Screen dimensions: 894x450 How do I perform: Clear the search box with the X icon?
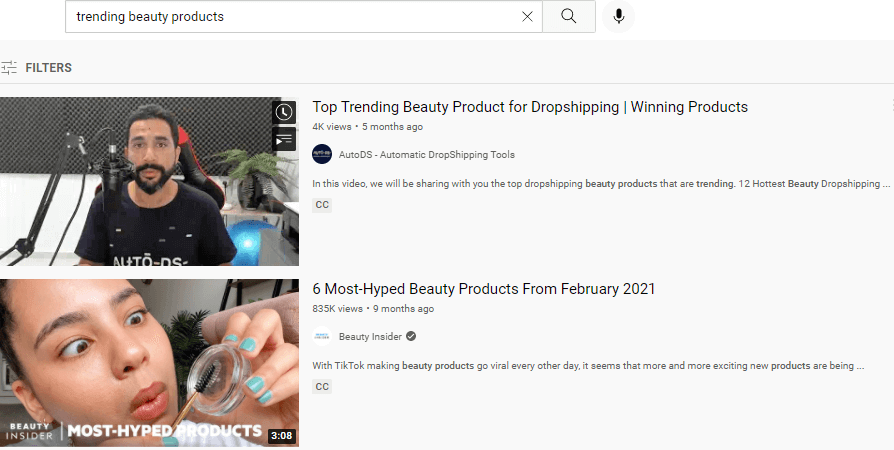[527, 17]
